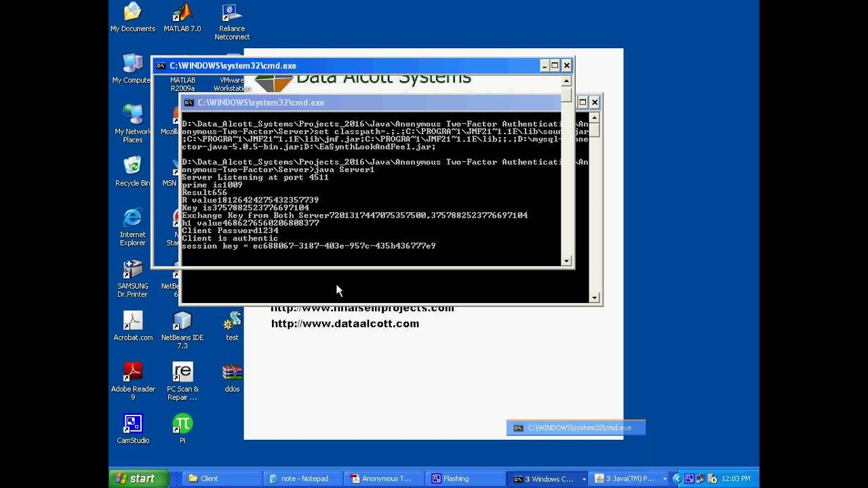
Task: Click the back cmd.exe window system icon
Action: (x=189, y=102)
